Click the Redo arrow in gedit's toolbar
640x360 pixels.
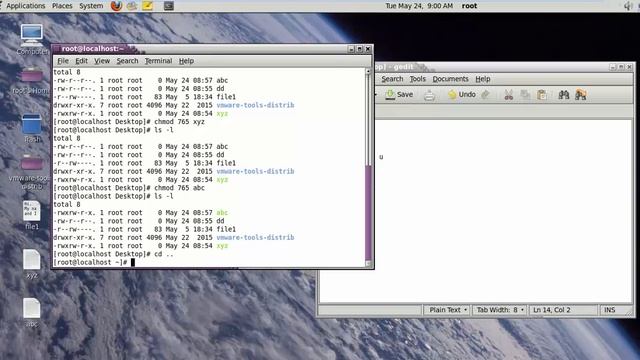click(x=485, y=95)
